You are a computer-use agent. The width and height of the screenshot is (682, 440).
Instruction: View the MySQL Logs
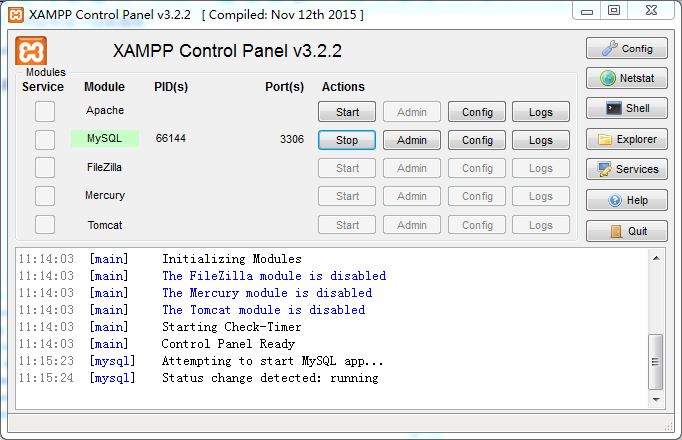(x=541, y=140)
